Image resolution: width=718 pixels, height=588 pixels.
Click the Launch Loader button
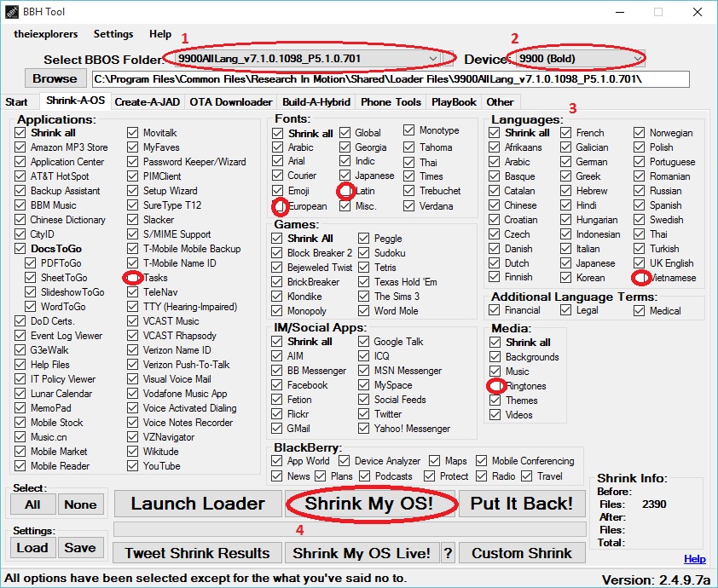[198, 504]
